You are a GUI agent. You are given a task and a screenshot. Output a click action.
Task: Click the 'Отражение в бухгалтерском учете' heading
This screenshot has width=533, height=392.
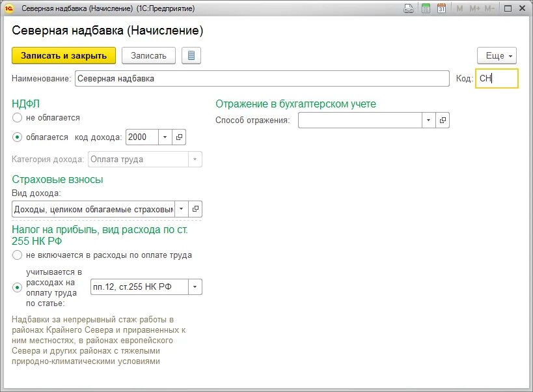295,104
